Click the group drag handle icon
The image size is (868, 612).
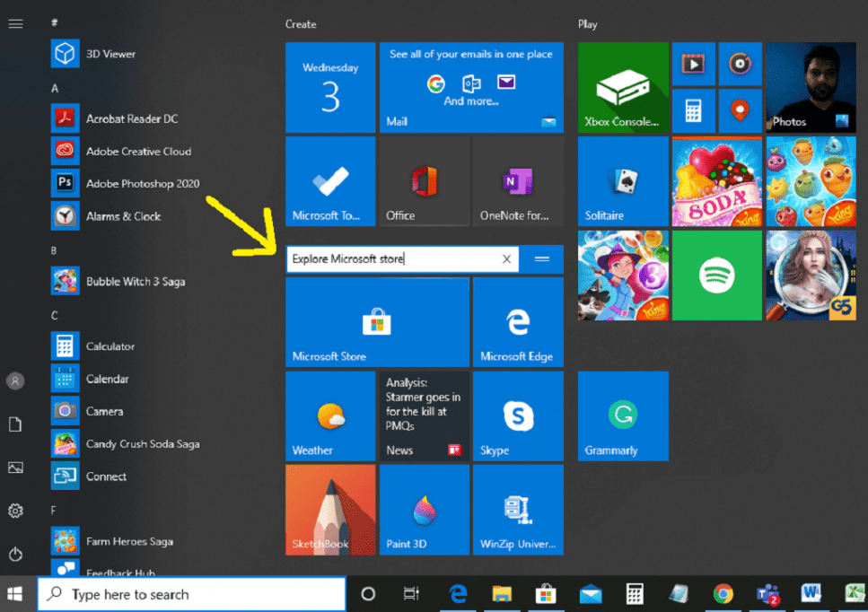tap(542, 259)
